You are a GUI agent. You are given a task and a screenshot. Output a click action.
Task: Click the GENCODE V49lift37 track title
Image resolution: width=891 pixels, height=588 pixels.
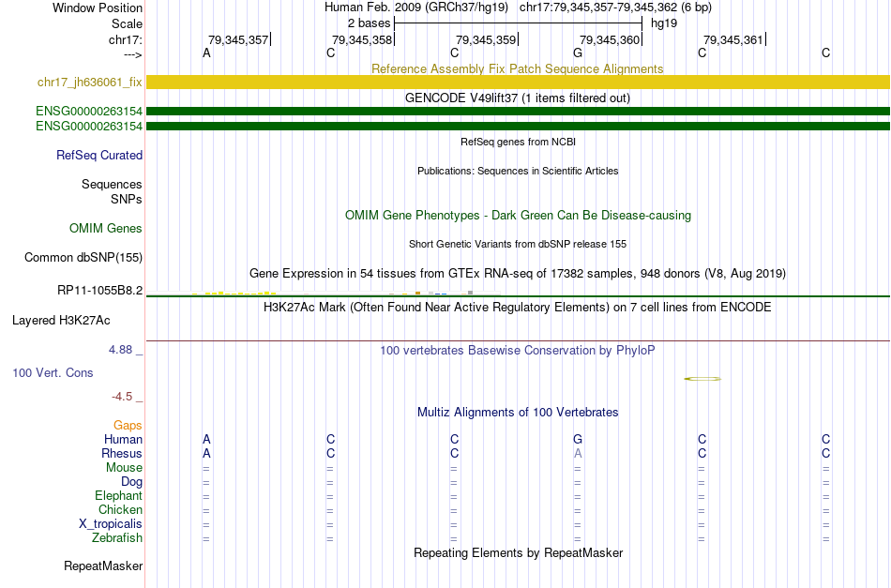[518, 98]
